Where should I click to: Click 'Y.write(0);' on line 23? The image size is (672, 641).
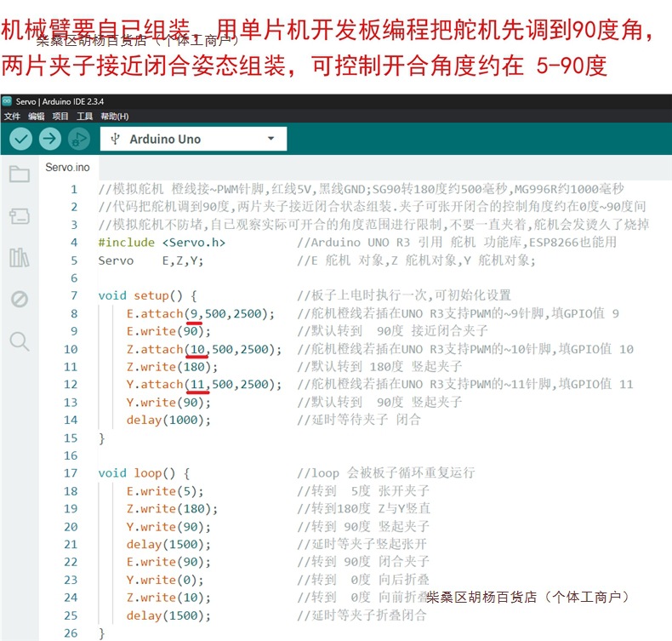click(165, 580)
